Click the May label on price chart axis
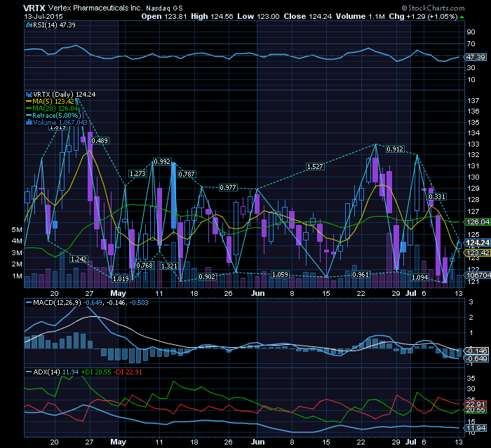The image size is (491, 448). point(118,293)
